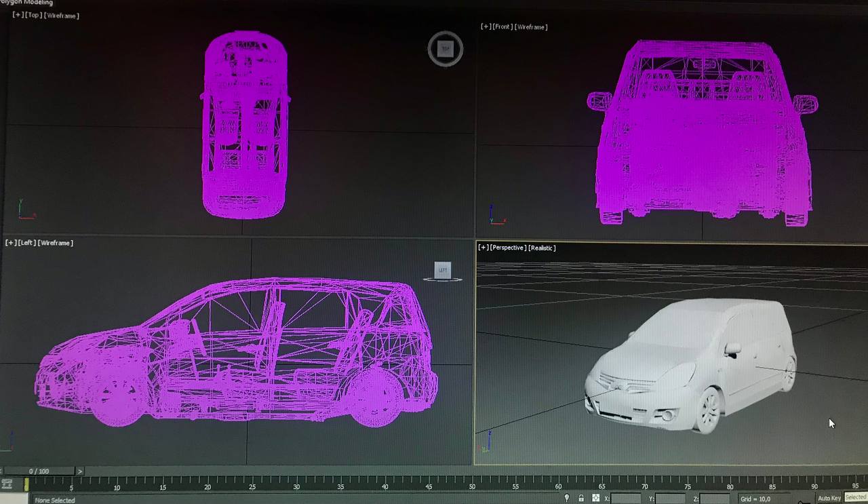Click the Z coordinate input field
The width and height of the screenshot is (868, 504).
click(x=715, y=499)
